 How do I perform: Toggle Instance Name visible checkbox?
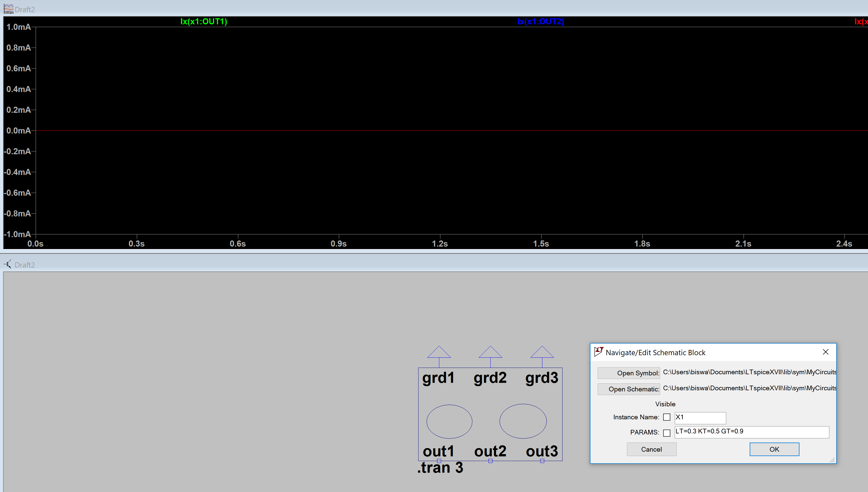666,417
